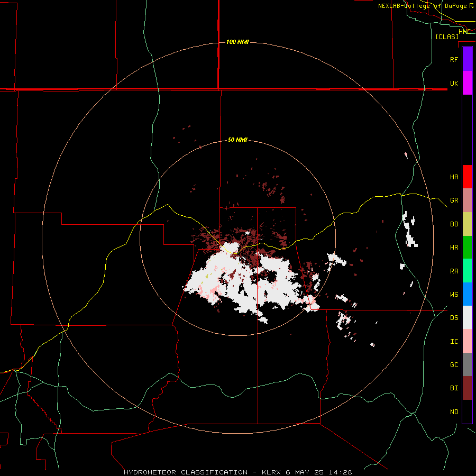Screen dimensions: 476x476
Task: Click the "HYDROMETEOR CLASSIFICATION - KLRX" footer title
Action: [x=204, y=472]
